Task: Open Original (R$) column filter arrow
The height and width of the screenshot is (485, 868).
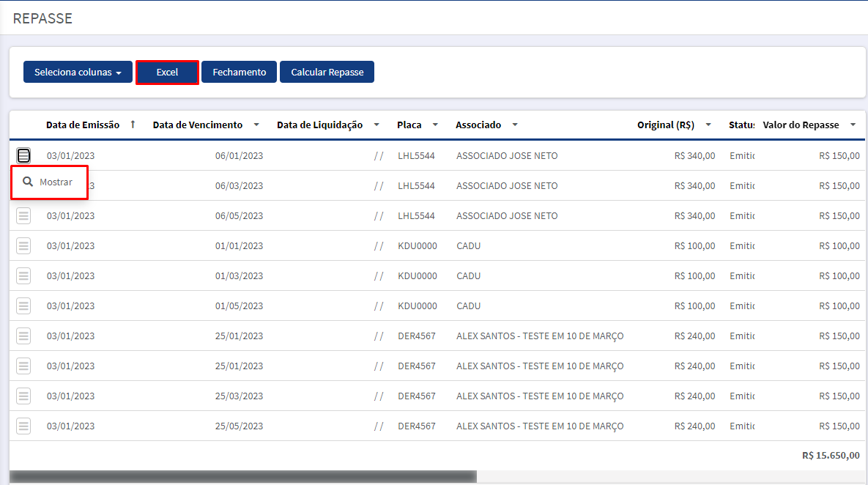Action: [708, 125]
